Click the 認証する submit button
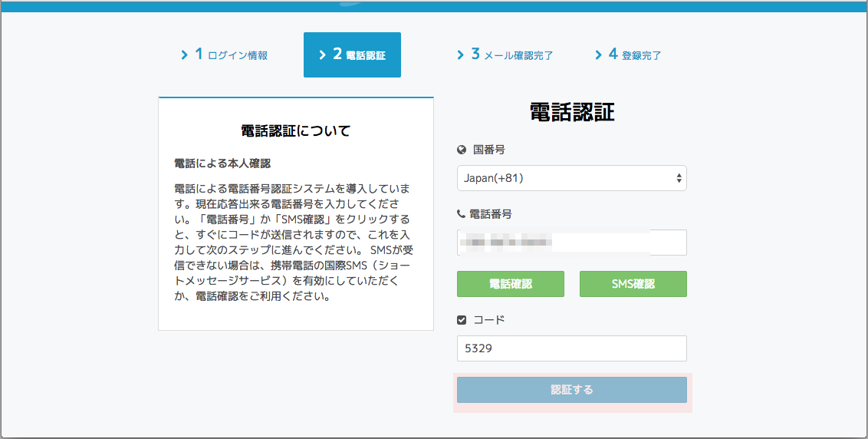The image size is (868, 439). pos(572,390)
